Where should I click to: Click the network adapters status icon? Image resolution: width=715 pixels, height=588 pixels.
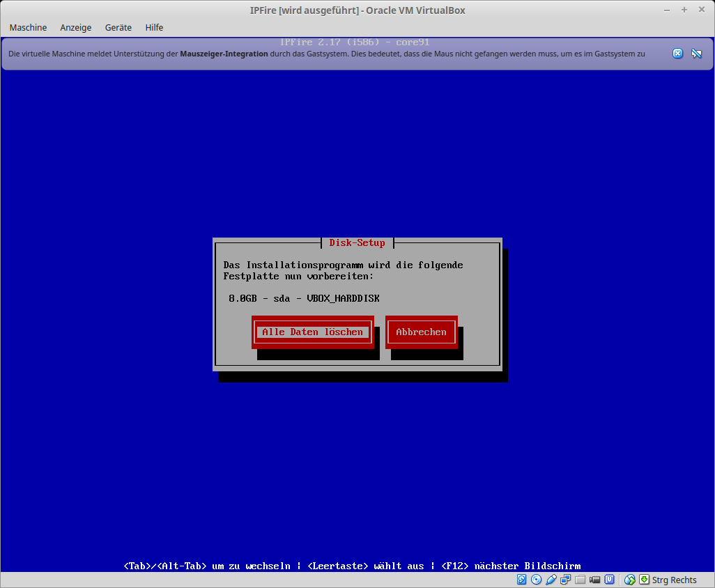pyautogui.click(x=565, y=580)
